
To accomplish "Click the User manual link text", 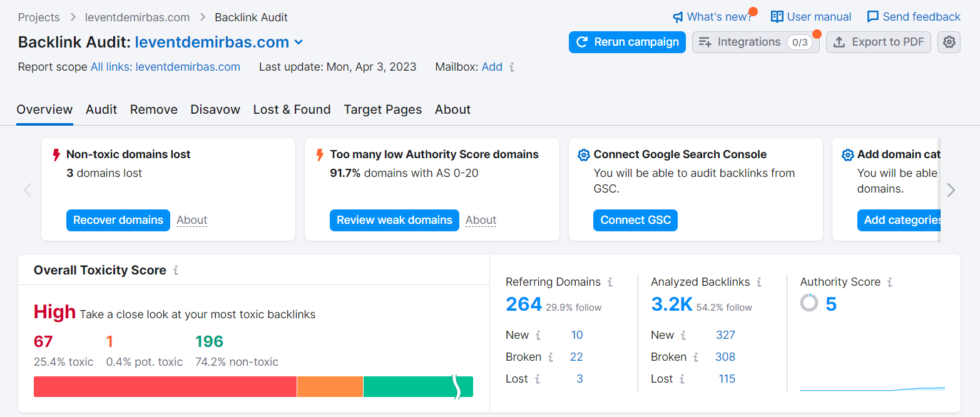I will tap(819, 17).
